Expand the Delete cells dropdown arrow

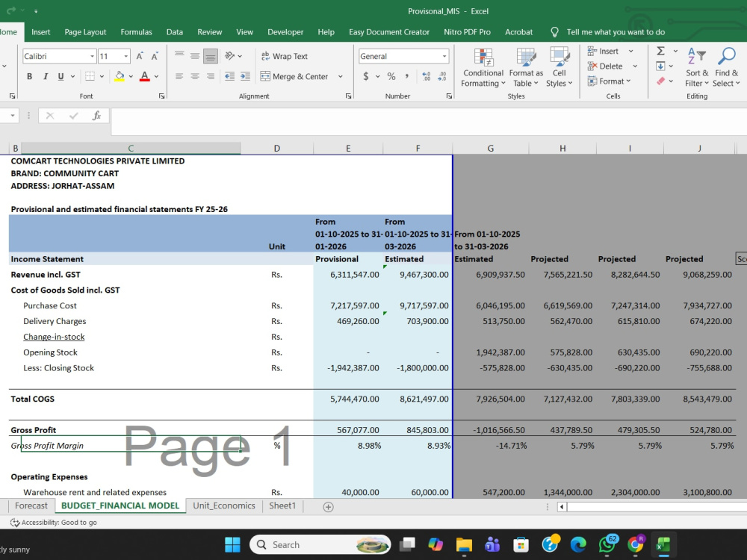click(x=634, y=66)
